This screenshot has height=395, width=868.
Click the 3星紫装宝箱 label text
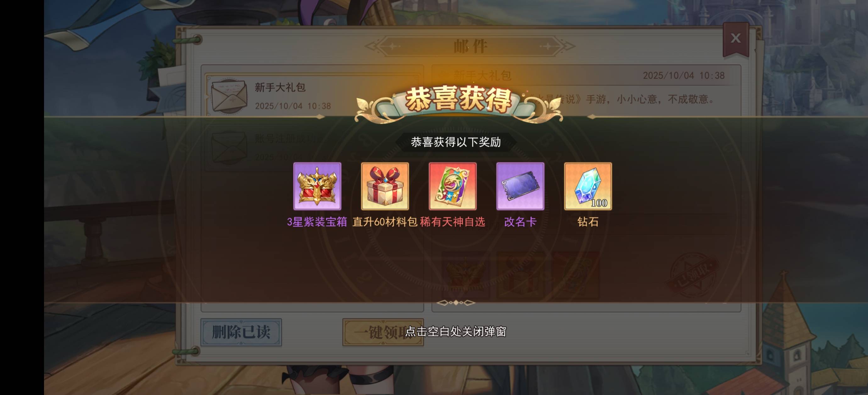tap(317, 222)
